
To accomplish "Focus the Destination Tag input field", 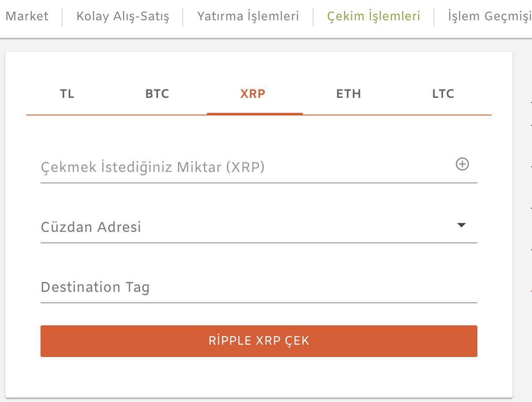I will point(259,287).
